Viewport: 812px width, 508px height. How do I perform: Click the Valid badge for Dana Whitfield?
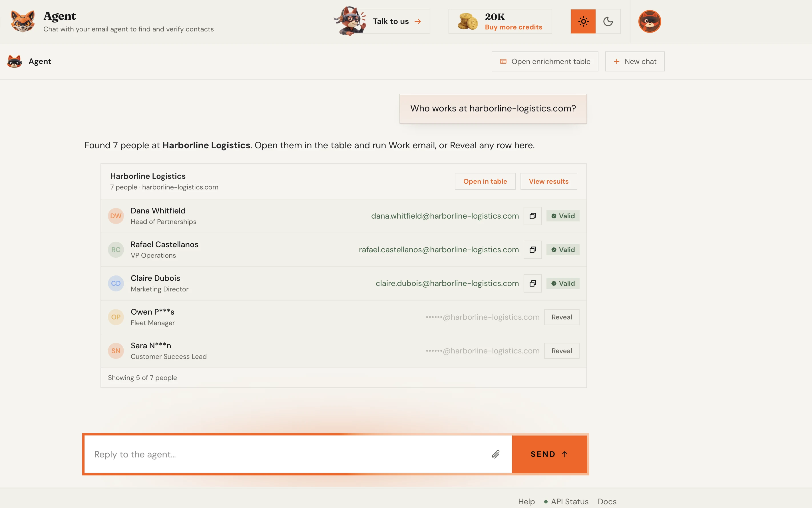click(562, 216)
